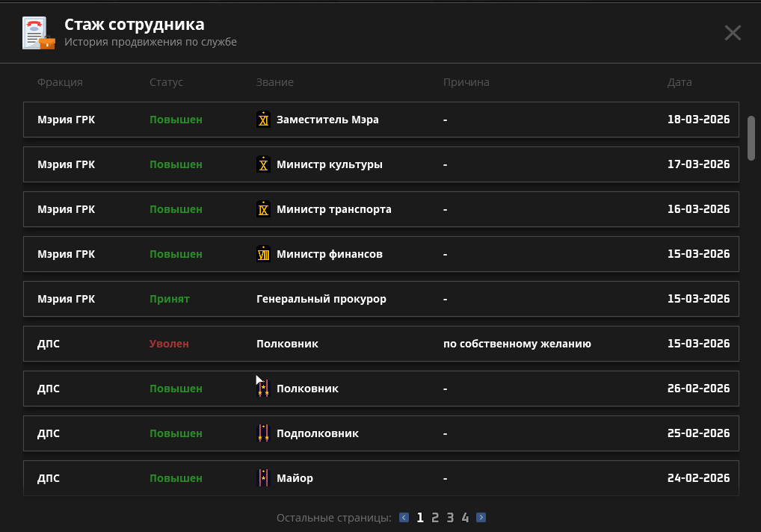Click the Статус column header

pos(166,82)
